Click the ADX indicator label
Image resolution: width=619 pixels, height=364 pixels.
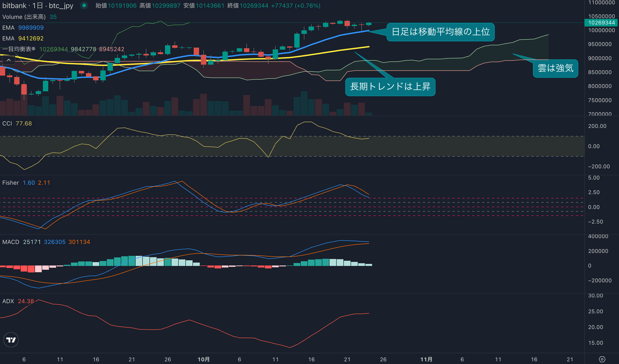8,301
